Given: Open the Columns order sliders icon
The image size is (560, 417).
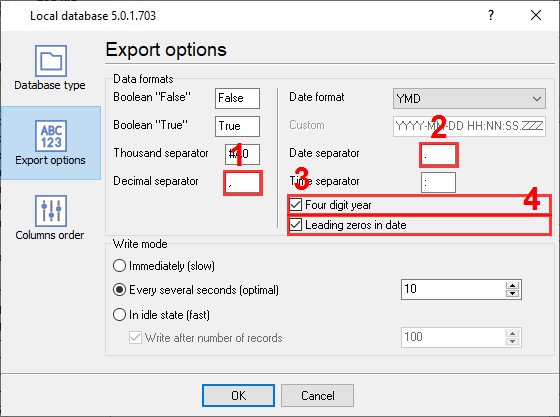Looking at the screenshot, I should [x=51, y=211].
